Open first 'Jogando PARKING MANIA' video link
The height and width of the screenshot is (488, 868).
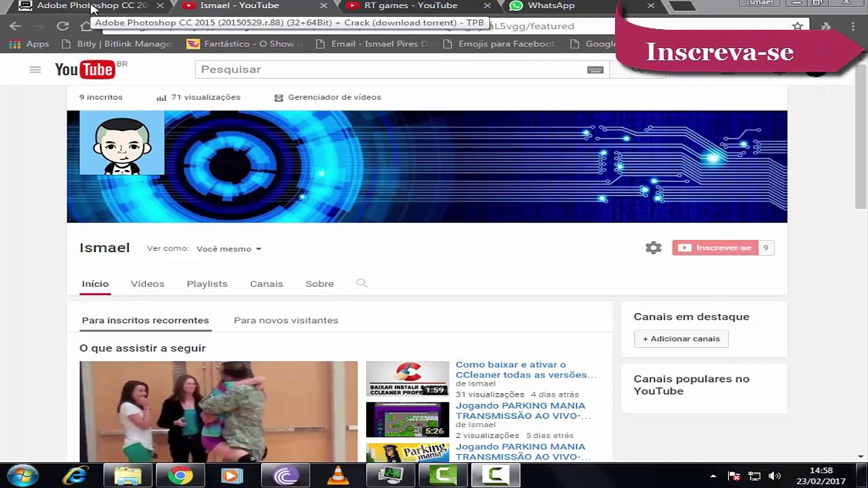[x=522, y=411]
